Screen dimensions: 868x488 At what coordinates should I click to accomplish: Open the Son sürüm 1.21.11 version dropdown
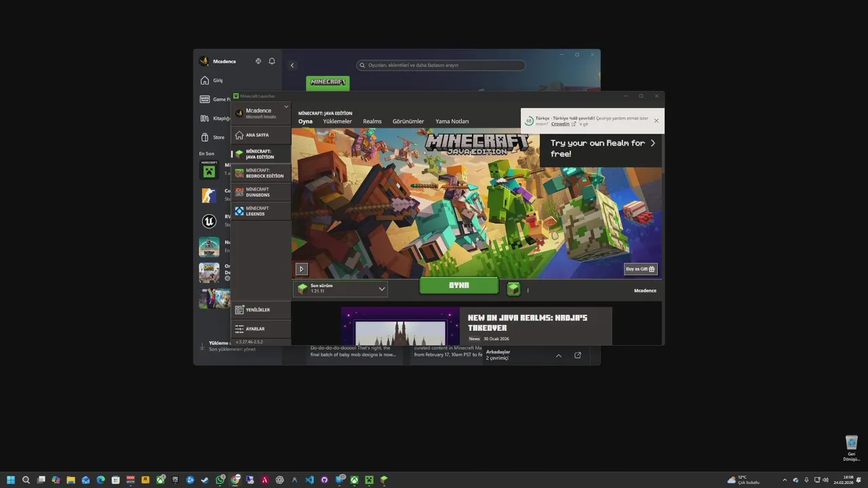click(342, 288)
